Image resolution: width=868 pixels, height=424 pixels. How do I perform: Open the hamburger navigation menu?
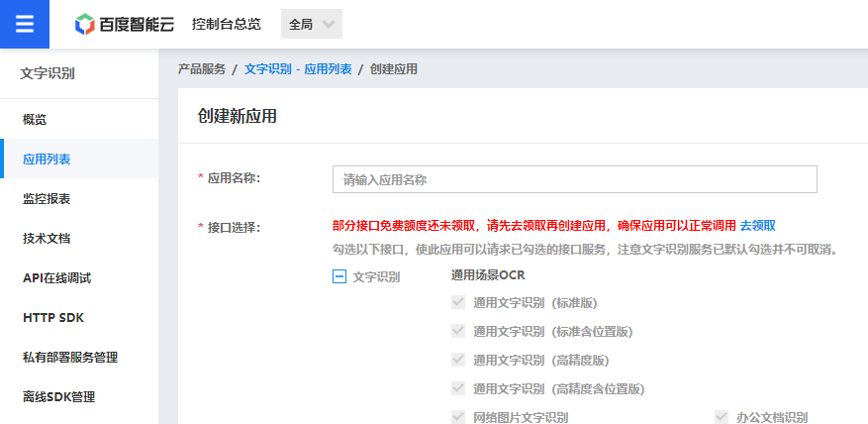[x=25, y=25]
